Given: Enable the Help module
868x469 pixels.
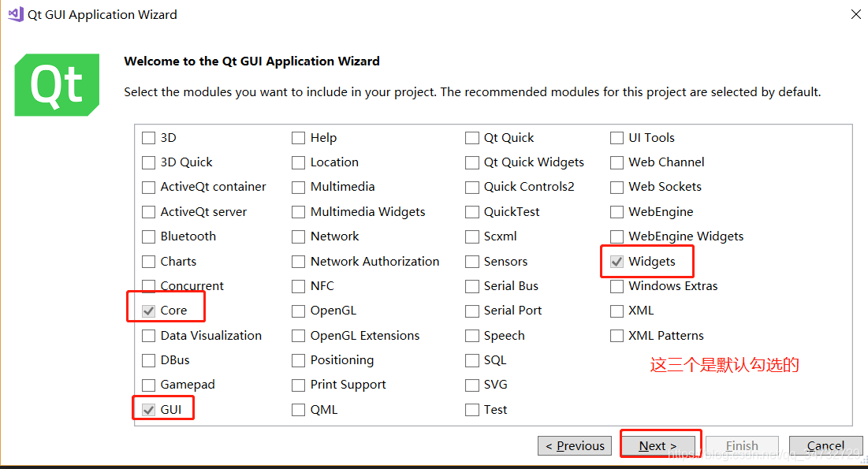Looking at the screenshot, I should [298, 138].
